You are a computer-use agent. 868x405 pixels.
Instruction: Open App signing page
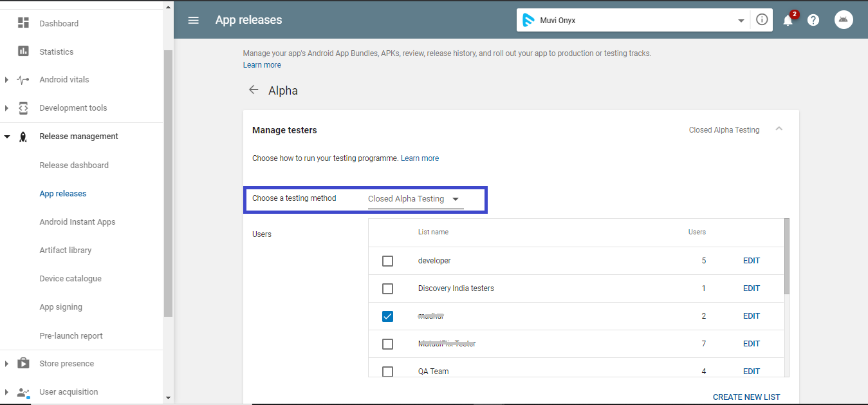[x=61, y=307]
